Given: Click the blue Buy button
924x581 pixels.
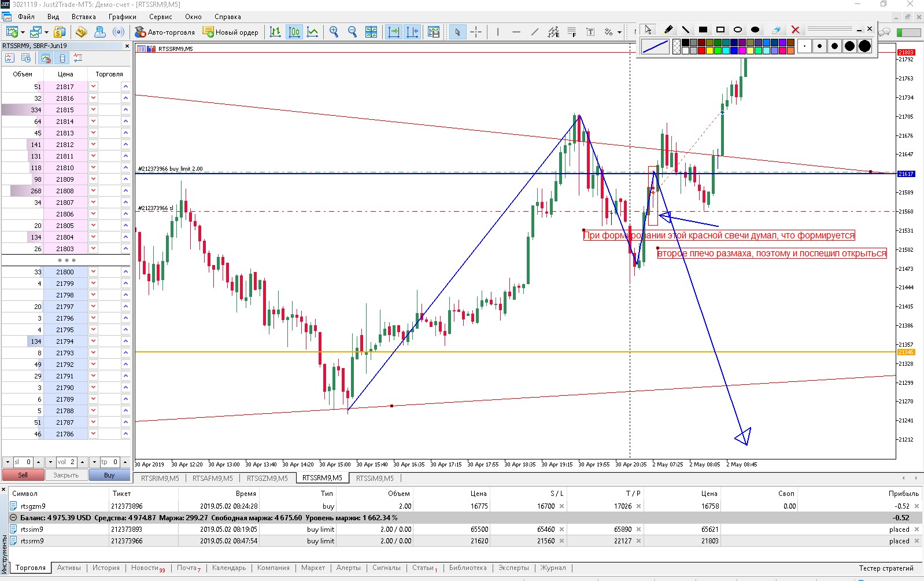Looking at the screenshot, I should point(109,475).
